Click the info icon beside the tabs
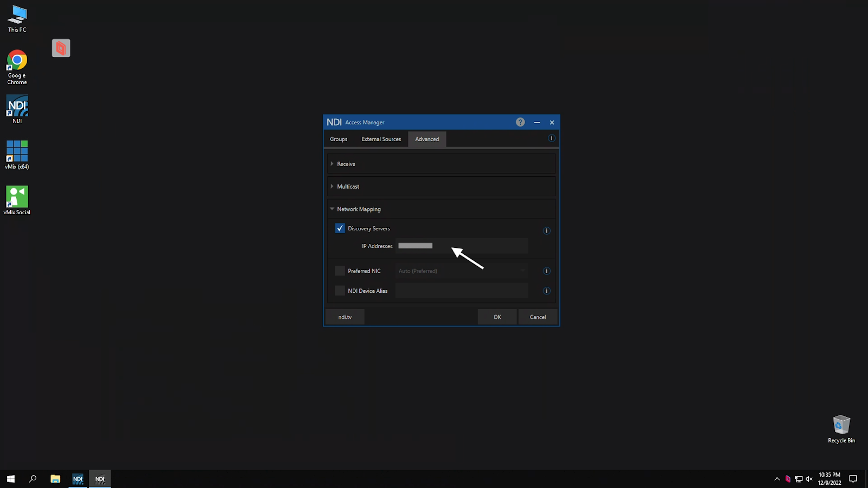868x488 pixels. (x=551, y=138)
